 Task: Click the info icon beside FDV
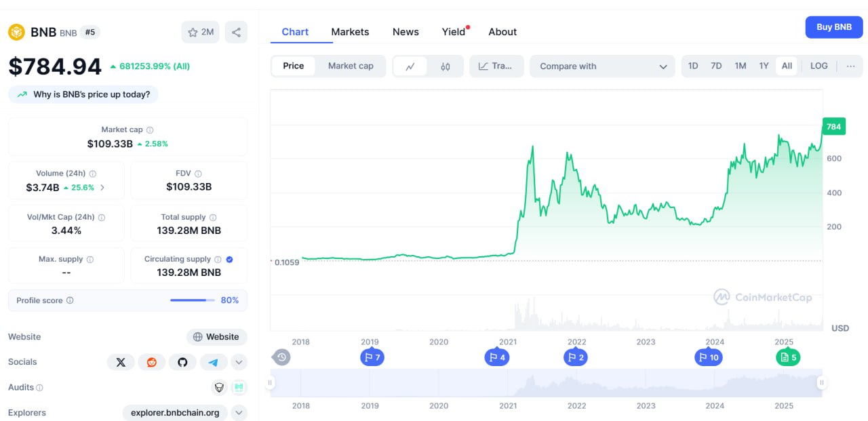198,174
